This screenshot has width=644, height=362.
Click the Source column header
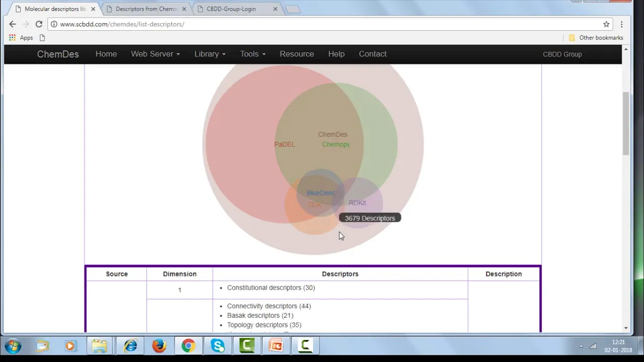click(x=117, y=274)
